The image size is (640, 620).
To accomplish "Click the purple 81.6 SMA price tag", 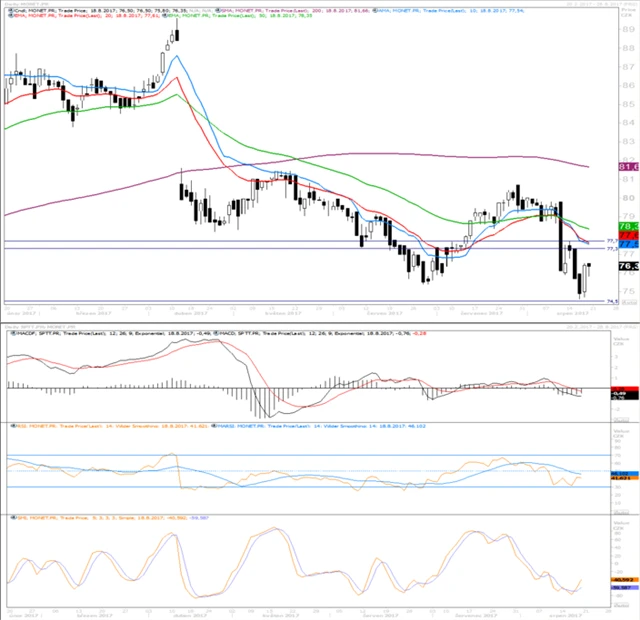I will [629, 166].
